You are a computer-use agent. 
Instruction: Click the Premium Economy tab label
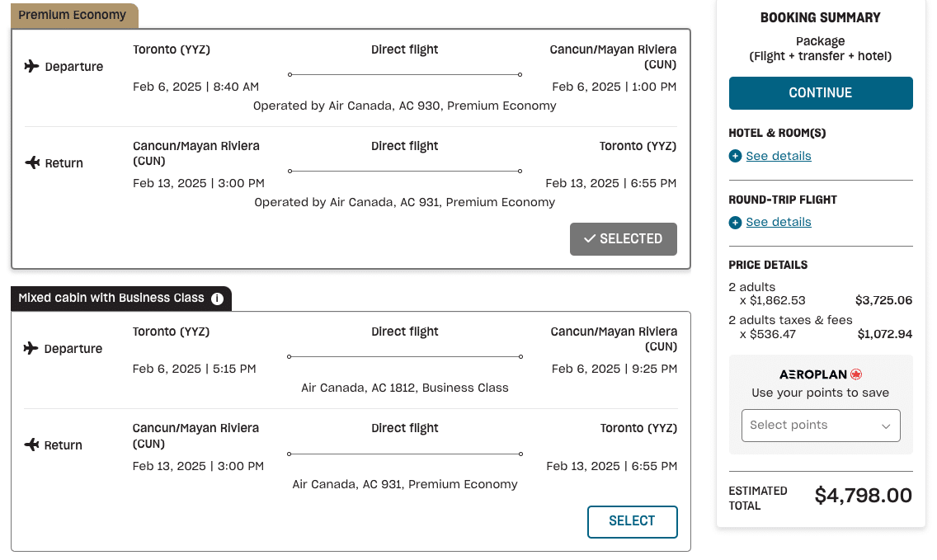[73, 15]
